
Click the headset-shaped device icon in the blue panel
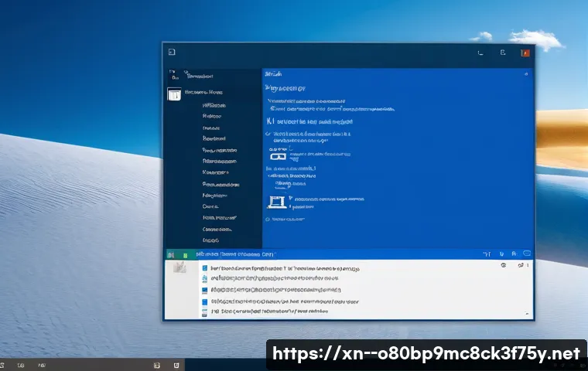pyautogui.click(x=279, y=155)
